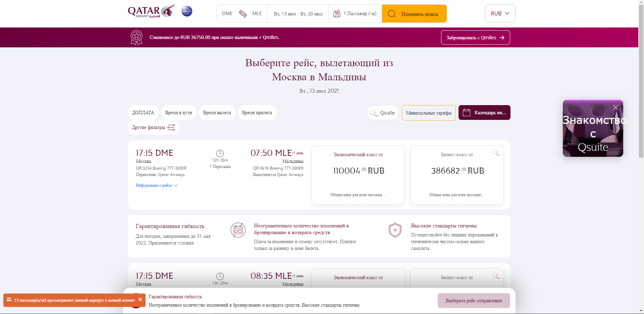The image size is (644, 314).
Task: Click Изменить поиск button
Action: [414, 14]
